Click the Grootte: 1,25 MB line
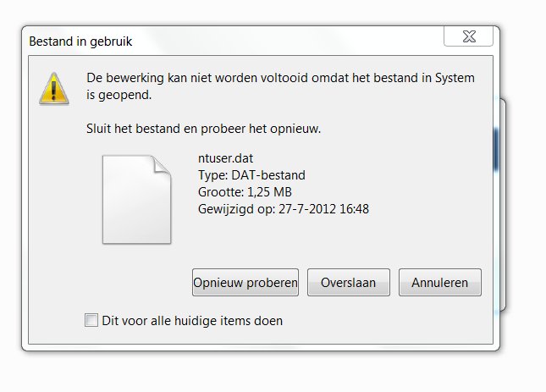Image resolution: width=546 pixels, height=392 pixels. click(x=245, y=192)
